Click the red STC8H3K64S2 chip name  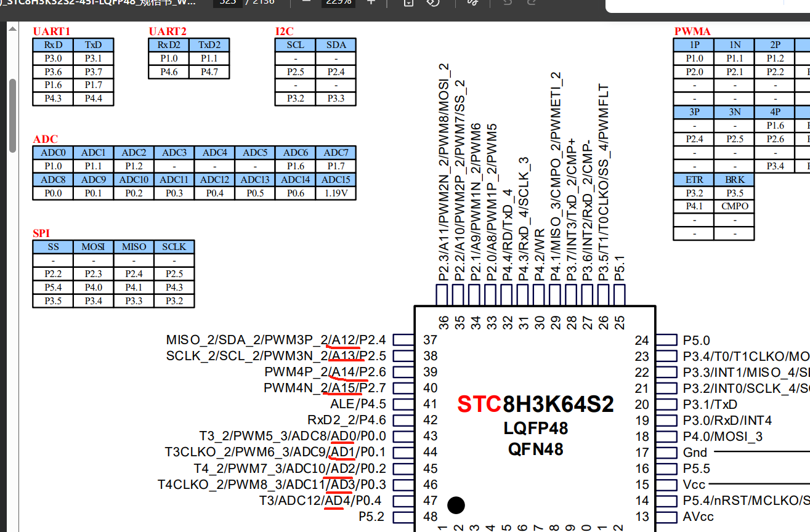535,405
